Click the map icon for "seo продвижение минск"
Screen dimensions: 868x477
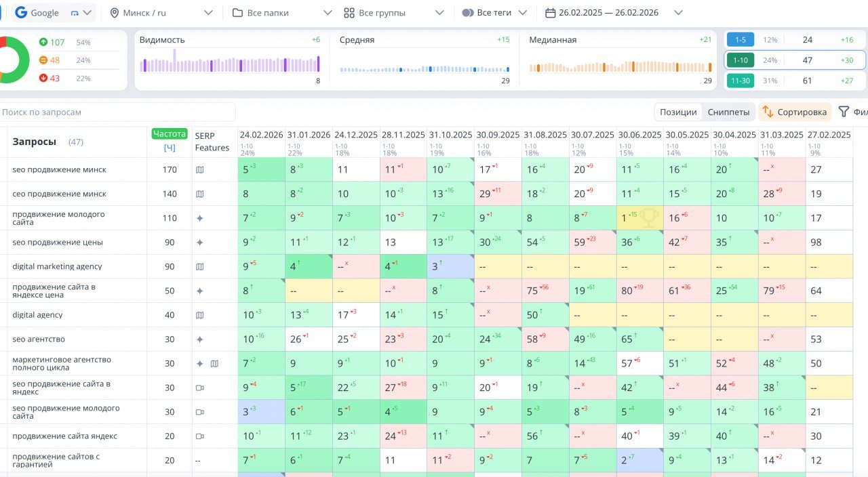(x=199, y=170)
